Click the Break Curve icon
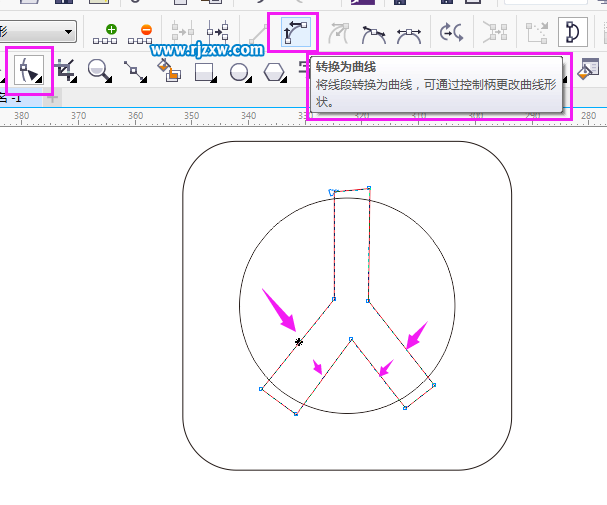This screenshot has height=505, width=607. (x=218, y=32)
